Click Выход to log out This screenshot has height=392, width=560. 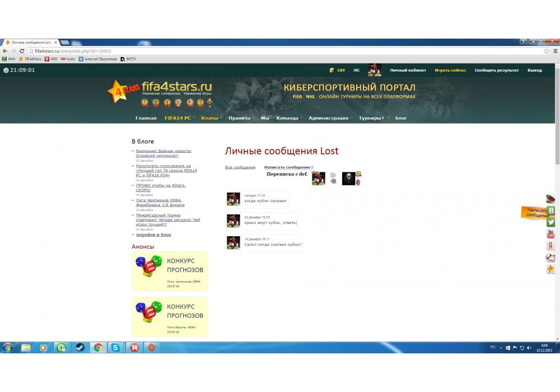[535, 71]
